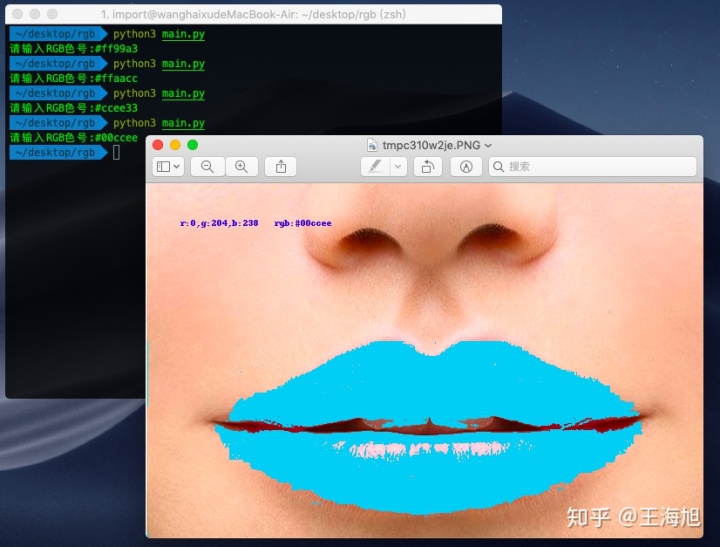The width and height of the screenshot is (720, 547).
Task: Click the first python3 main.py command
Action: (159, 34)
